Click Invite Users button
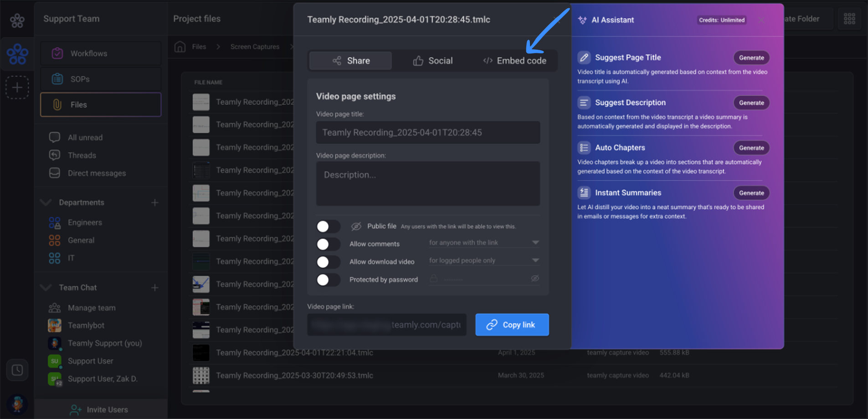868x419 pixels. (x=100, y=409)
